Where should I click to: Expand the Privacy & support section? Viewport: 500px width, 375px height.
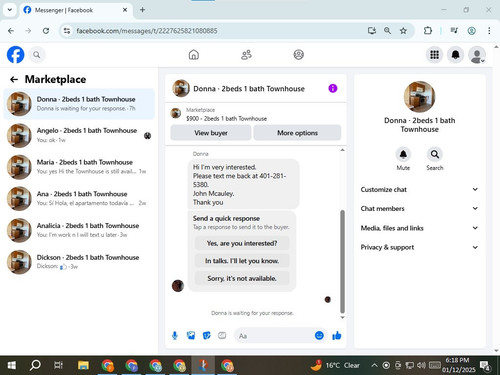419,247
